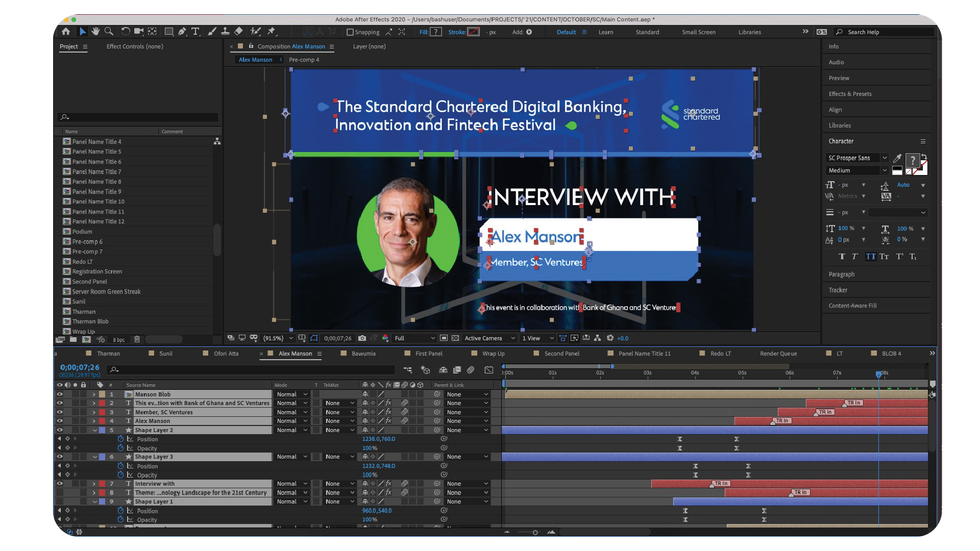
Task: Select the Roto Brush tool
Action: 255,32
